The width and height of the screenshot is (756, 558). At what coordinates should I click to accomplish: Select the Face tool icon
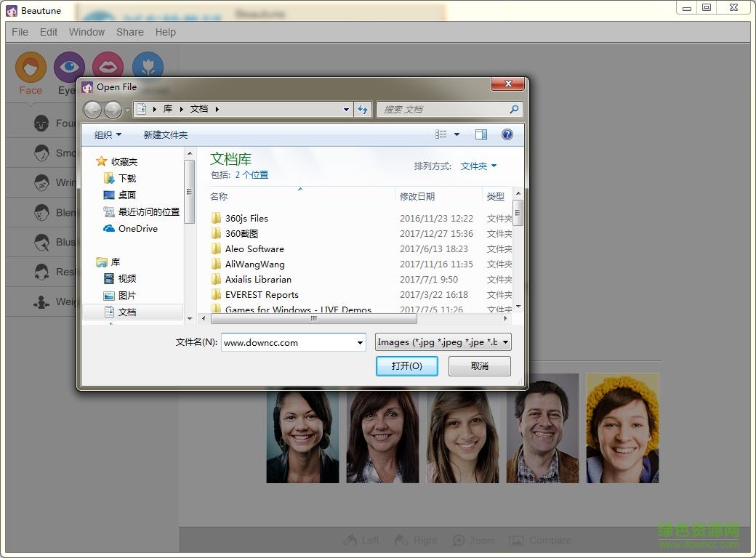click(31, 68)
